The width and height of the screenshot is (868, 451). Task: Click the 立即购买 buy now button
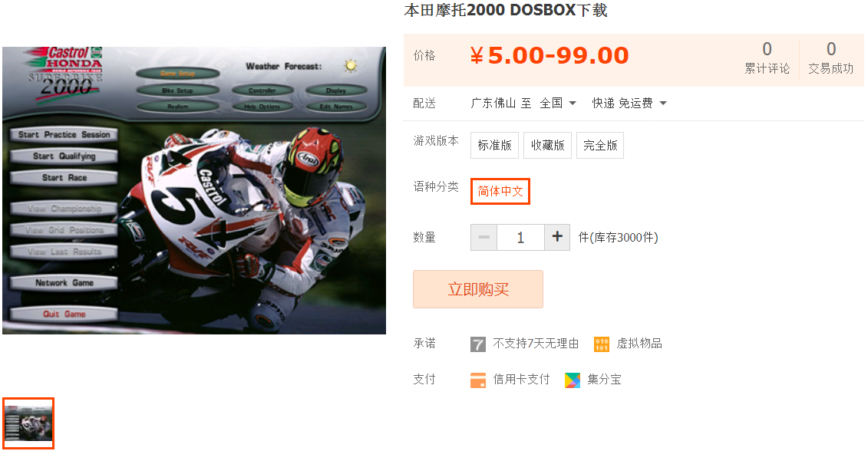(478, 289)
